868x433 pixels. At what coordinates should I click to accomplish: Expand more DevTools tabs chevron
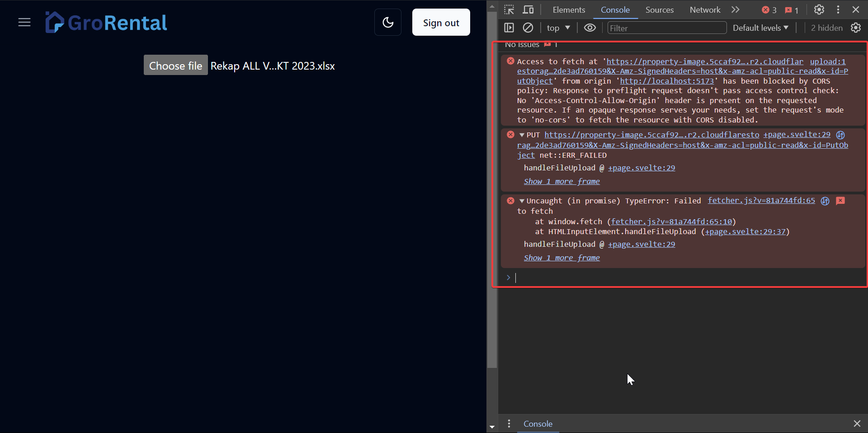[x=736, y=9]
